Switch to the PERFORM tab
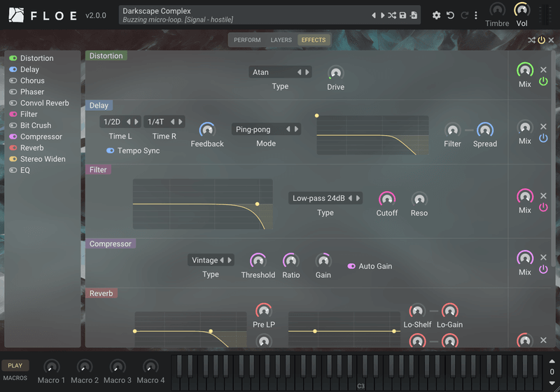Screen dimensions: 560x392 coord(247,40)
